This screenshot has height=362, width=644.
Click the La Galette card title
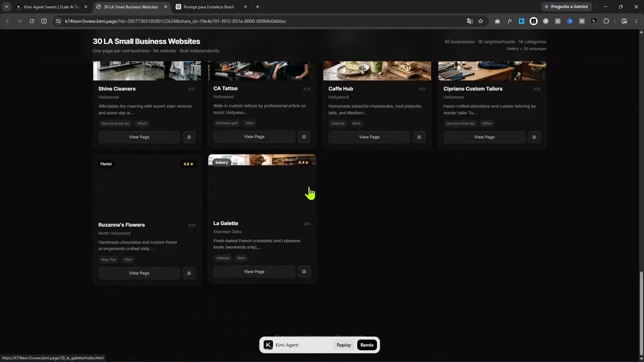(226, 223)
